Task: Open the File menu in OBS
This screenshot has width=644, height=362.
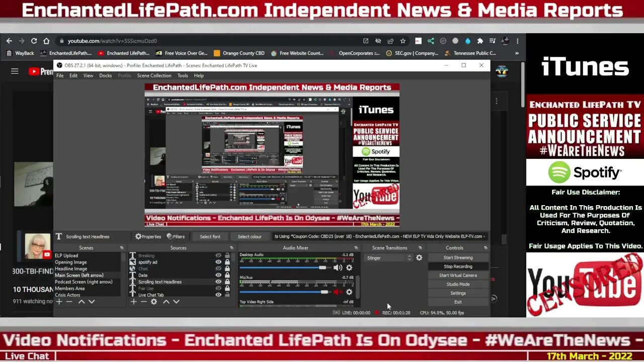Action: click(x=60, y=75)
